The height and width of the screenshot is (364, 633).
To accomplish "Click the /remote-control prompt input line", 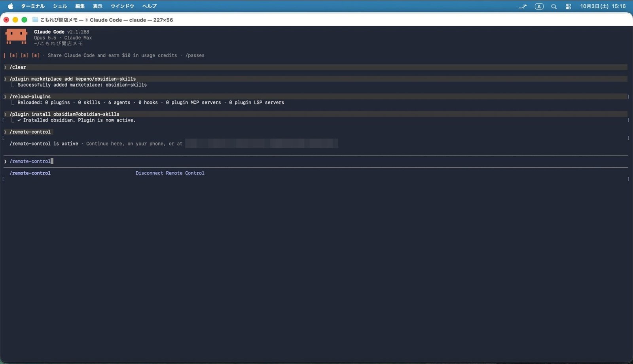I will pos(316,161).
